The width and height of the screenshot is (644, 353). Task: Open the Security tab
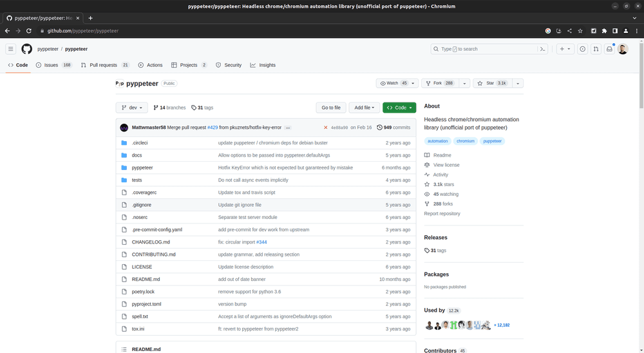229,65
